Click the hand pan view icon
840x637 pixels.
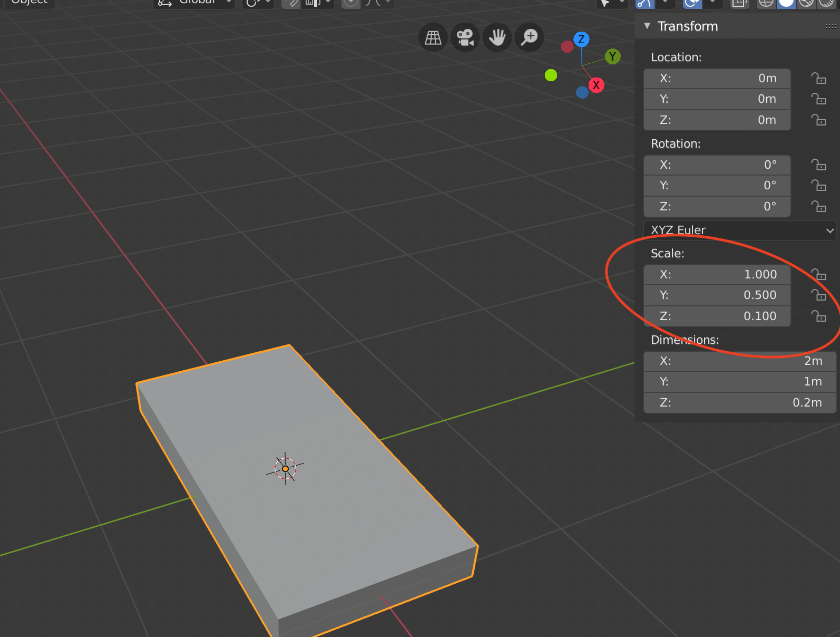497,37
